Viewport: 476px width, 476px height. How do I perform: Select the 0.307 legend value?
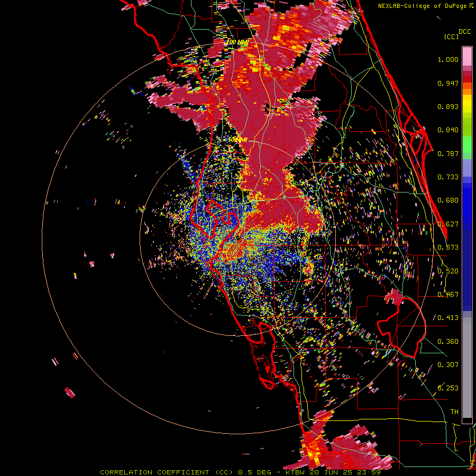(448, 365)
